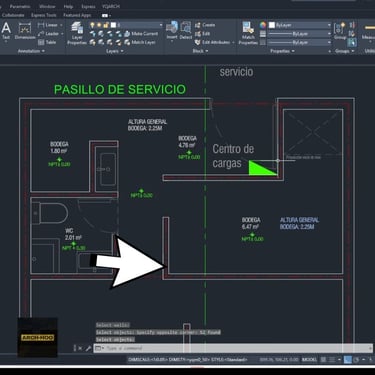Toggle the highlighted blue status bar button
The height and width of the screenshot is (375, 375).
348,360
